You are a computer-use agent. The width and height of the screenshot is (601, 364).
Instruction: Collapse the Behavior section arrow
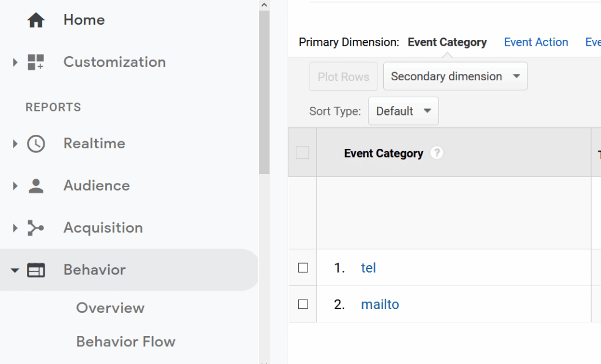pos(15,270)
